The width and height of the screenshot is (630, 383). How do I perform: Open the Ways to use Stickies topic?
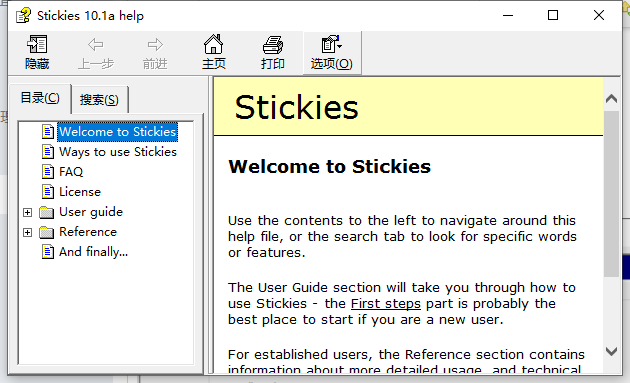click(118, 152)
